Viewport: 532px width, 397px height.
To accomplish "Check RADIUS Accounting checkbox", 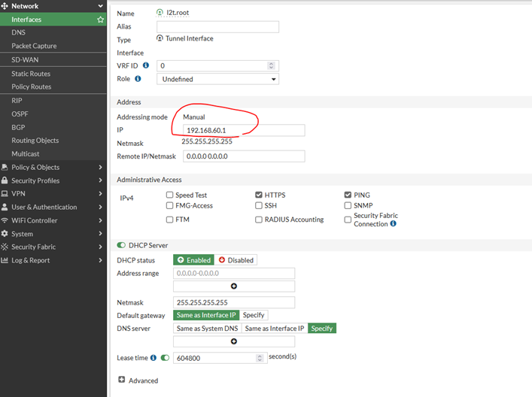I will [x=259, y=220].
